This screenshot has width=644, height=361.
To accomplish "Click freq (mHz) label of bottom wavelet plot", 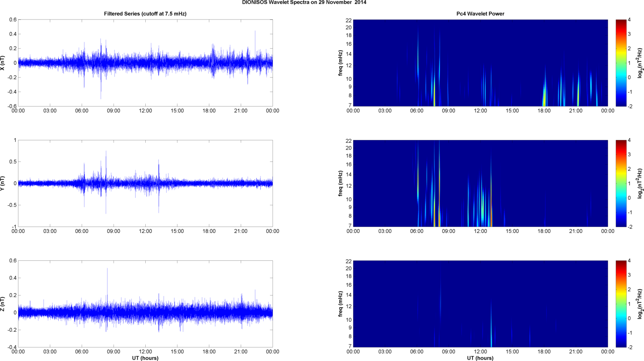I will pos(340,304).
